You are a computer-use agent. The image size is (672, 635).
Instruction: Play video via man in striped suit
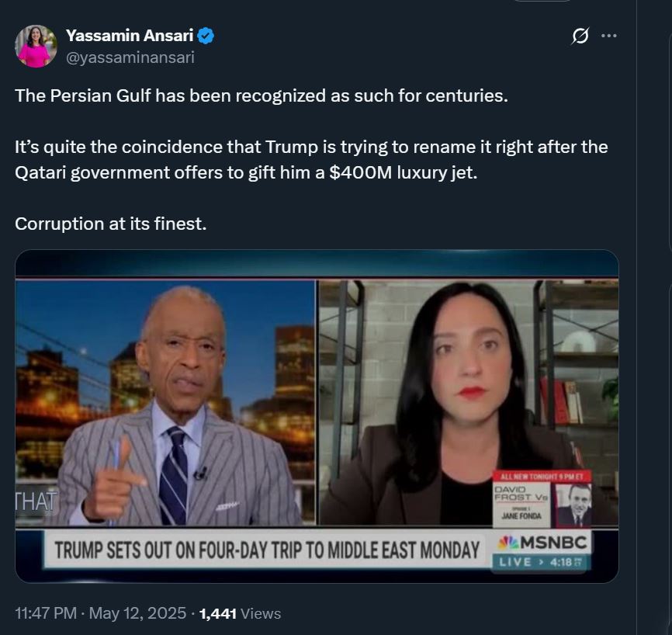pos(165,403)
